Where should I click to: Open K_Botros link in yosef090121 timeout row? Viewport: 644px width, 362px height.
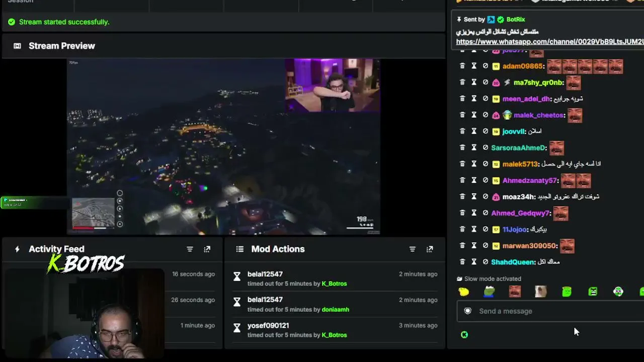(x=334, y=335)
